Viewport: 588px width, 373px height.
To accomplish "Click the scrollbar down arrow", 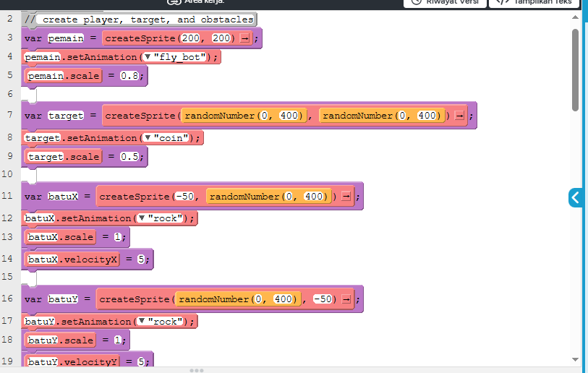I will tap(575, 359).
